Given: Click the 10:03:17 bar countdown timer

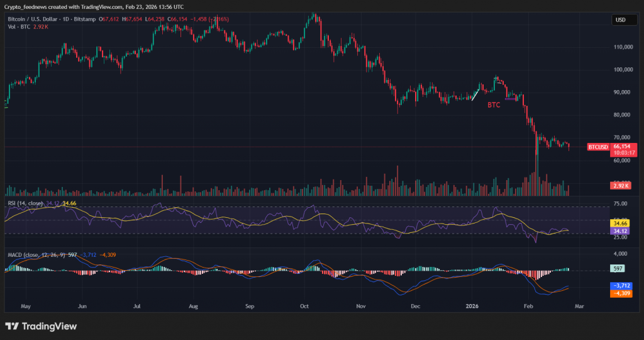Looking at the screenshot, I should click(623, 153).
